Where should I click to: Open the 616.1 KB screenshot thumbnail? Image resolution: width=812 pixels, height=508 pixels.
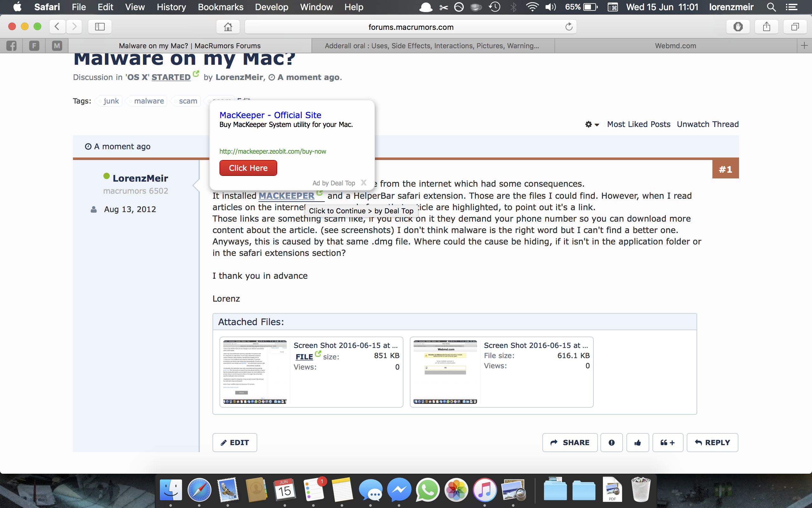pos(445,372)
